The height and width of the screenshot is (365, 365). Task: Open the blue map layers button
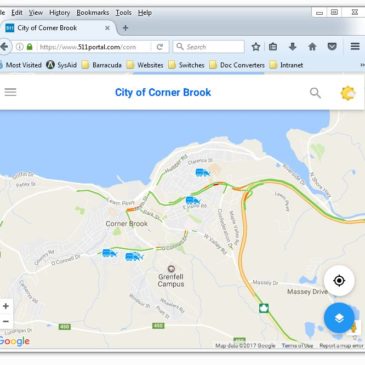click(x=339, y=318)
